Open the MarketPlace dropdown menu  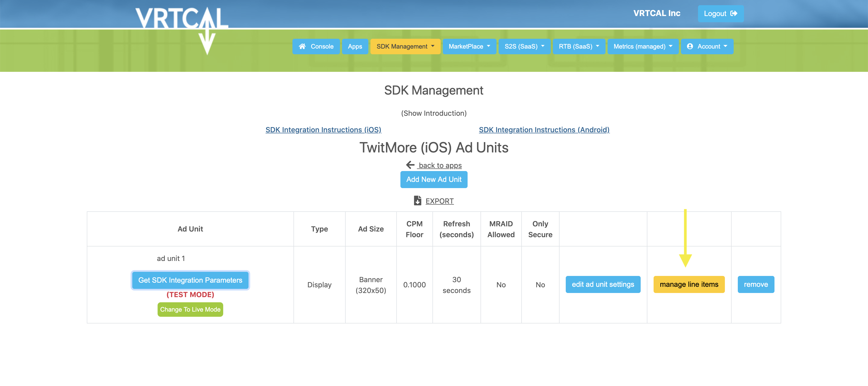(x=469, y=47)
